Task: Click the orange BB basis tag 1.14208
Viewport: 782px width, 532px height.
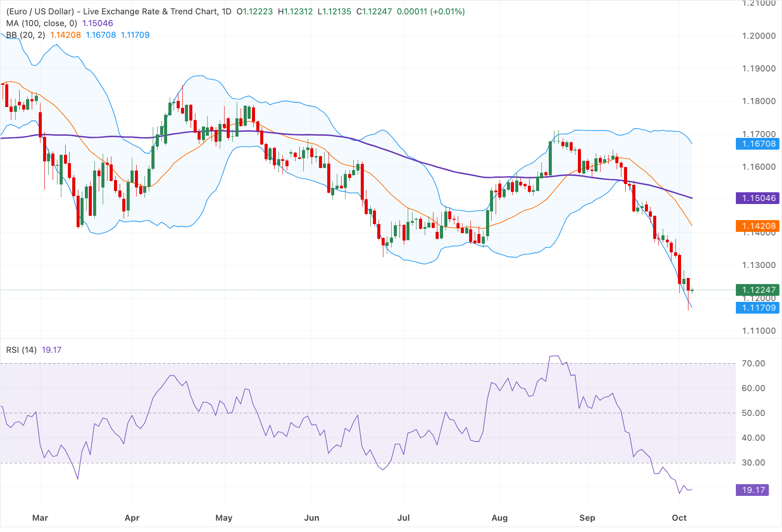Action: [757, 226]
